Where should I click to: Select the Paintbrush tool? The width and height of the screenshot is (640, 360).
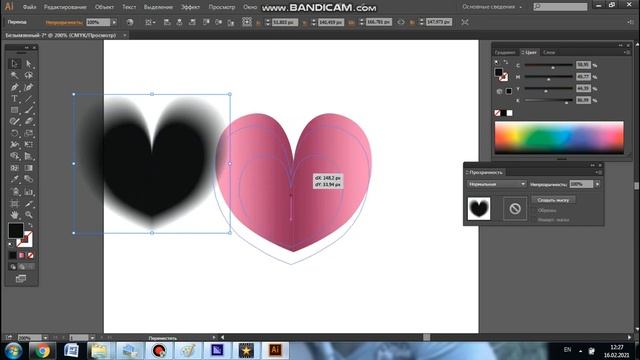tap(29, 110)
